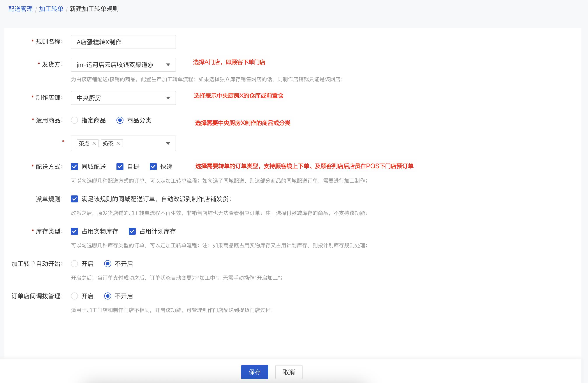This screenshot has width=588, height=383.
Task: Click the 保存 button
Action: [x=254, y=372]
